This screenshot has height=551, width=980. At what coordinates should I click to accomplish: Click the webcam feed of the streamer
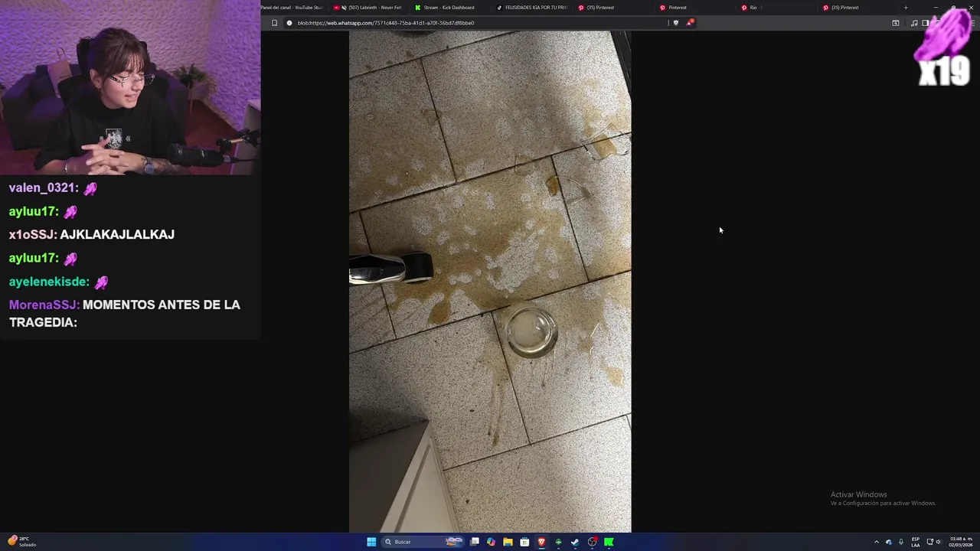click(x=130, y=87)
